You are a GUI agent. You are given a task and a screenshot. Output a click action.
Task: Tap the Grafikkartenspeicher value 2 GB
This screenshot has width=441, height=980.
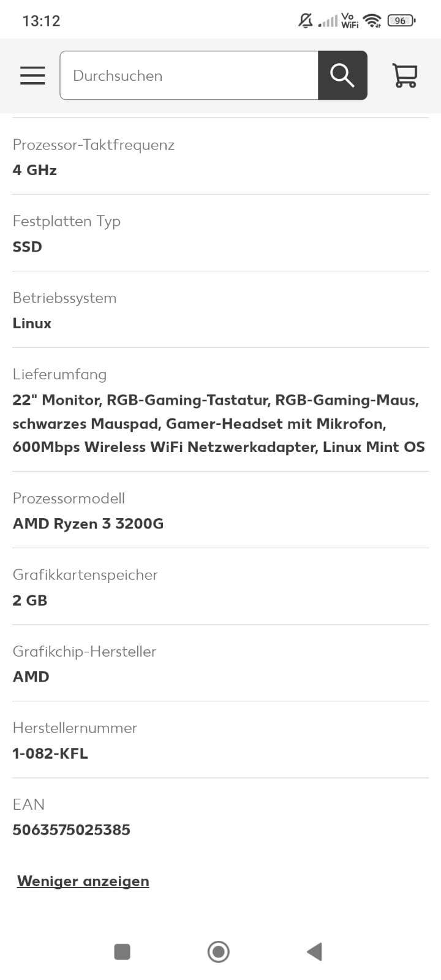(x=30, y=600)
